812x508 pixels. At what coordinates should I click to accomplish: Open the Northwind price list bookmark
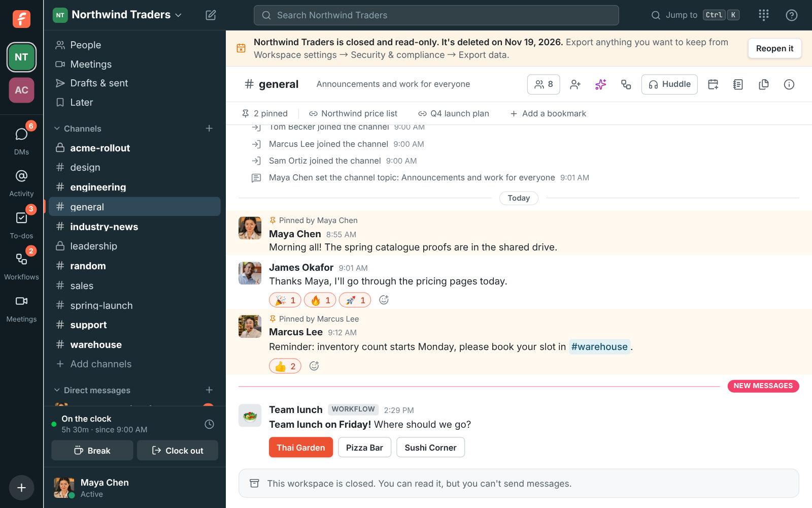coord(353,114)
